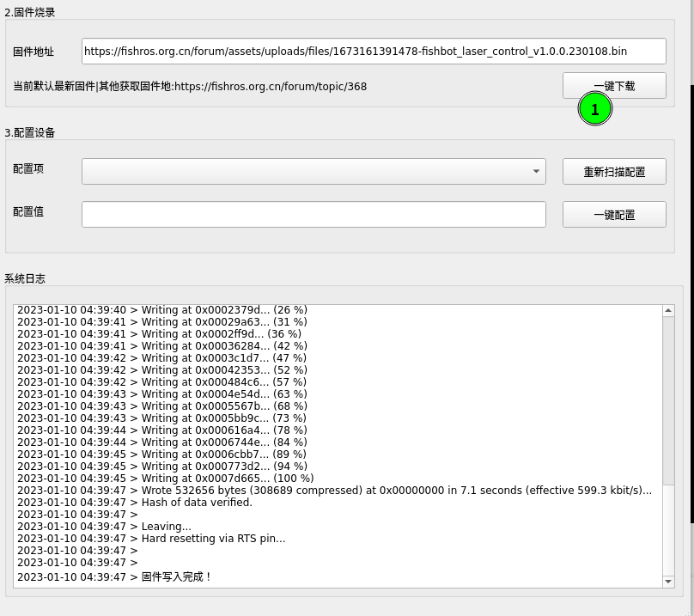This screenshot has width=694, height=616.
Task: Click the log panel scroll-up arrow
Action: coord(669,310)
